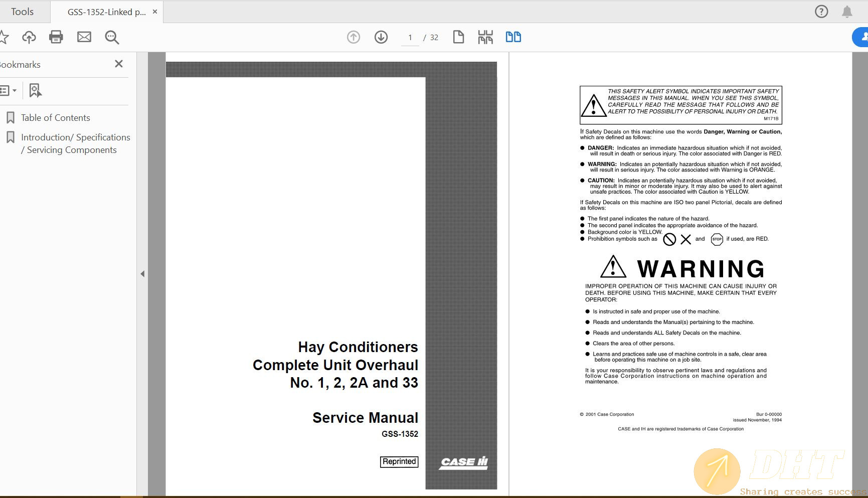Close the Bookmarks panel
The width and height of the screenshot is (868, 498).
[119, 64]
